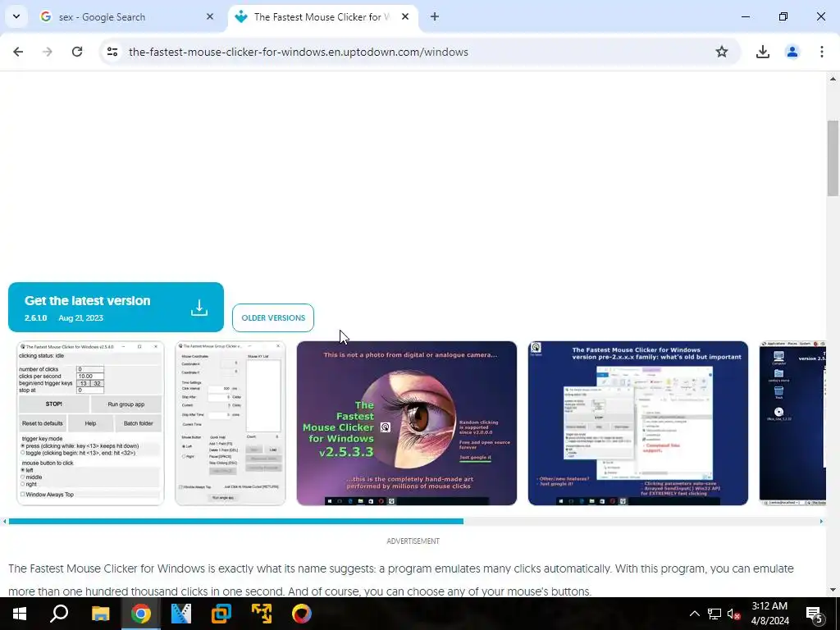This screenshot has width=840, height=630.
Task: Close The Fastest Mouse Clicker tab
Action: pos(405,16)
